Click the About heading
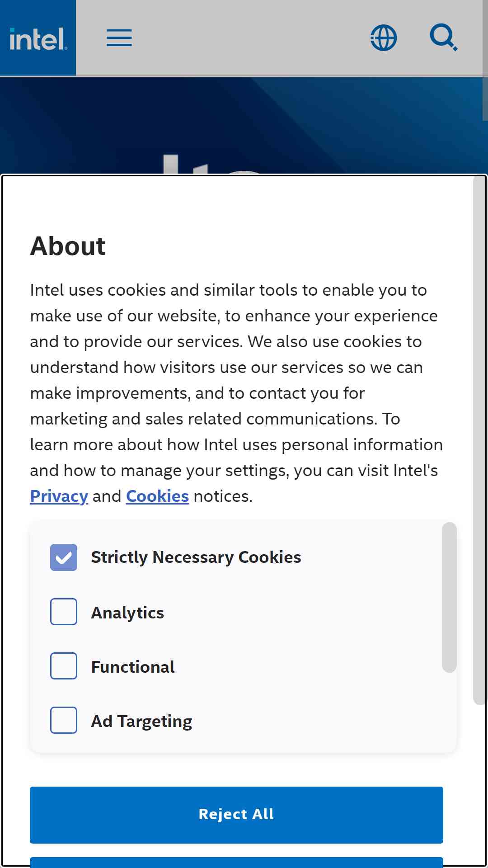The width and height of the screenshot is (488, 868). (x=68, y=246)
